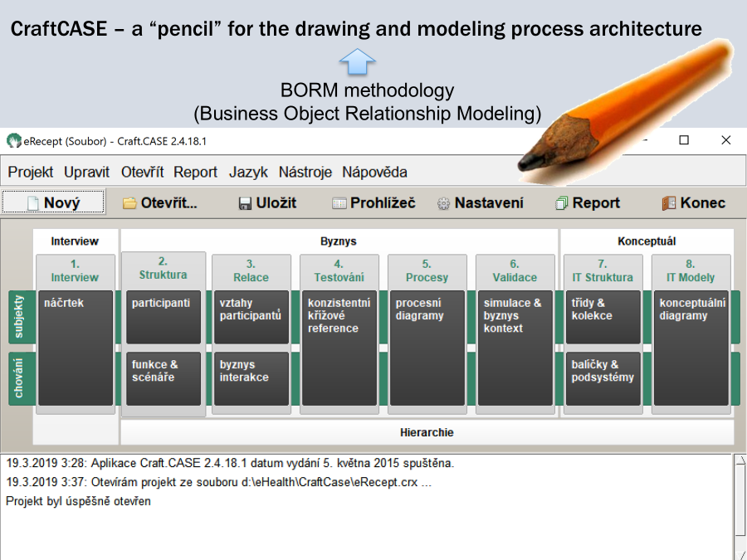
Task: Open the Nápověda help menu
Action: [374, 172]
